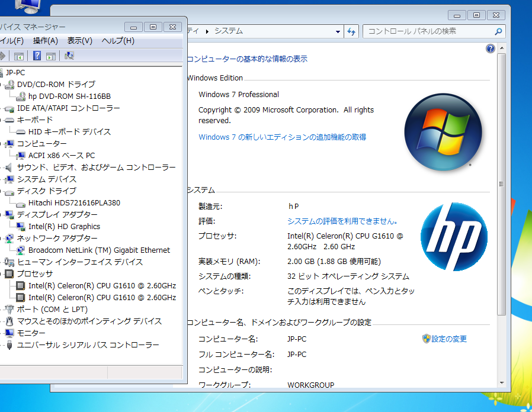Click the hp DVD-ROM SH-116BB device icon
The height and width of the screenshot is (412, 532).
[x=21, y=96]
